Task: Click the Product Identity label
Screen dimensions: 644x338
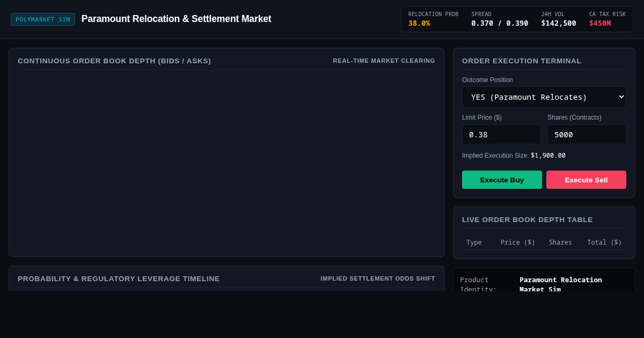Action: [x=478, y=284]
